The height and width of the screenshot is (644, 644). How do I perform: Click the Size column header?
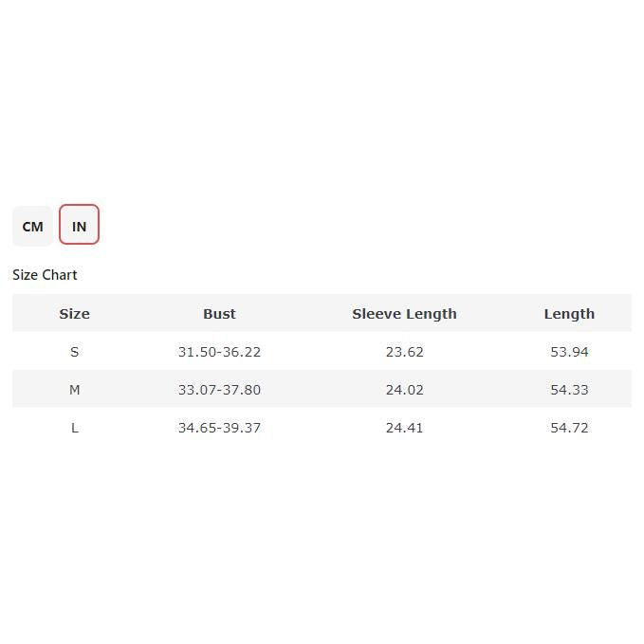pos(74,314)
